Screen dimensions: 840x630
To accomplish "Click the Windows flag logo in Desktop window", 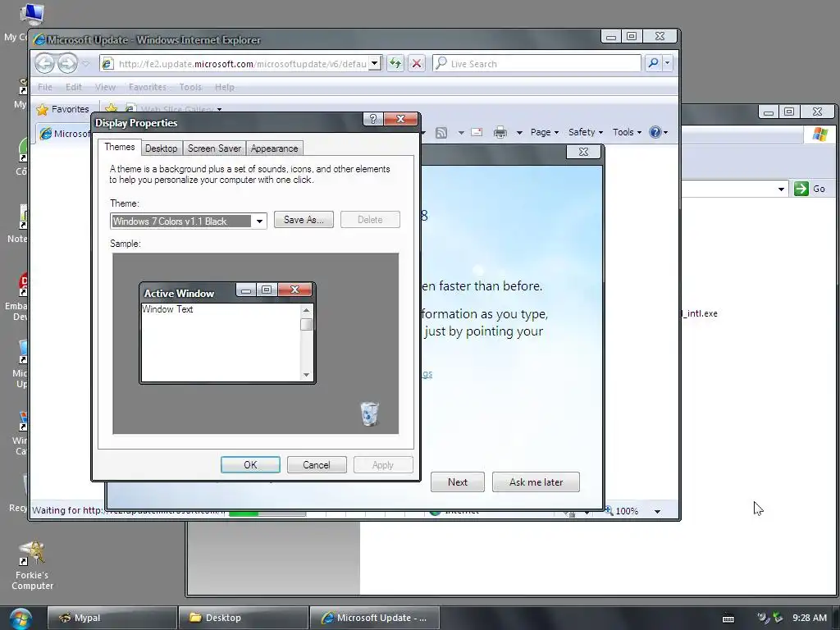I will [819, 134].
